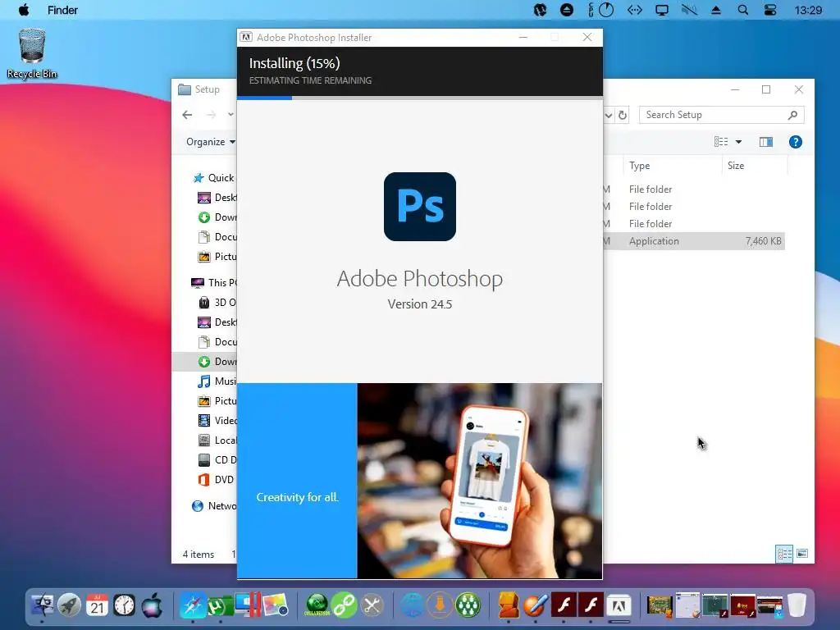Select the Application row with 7,460 KB
Screen dimensions: 840x630
tap(694, 241)
